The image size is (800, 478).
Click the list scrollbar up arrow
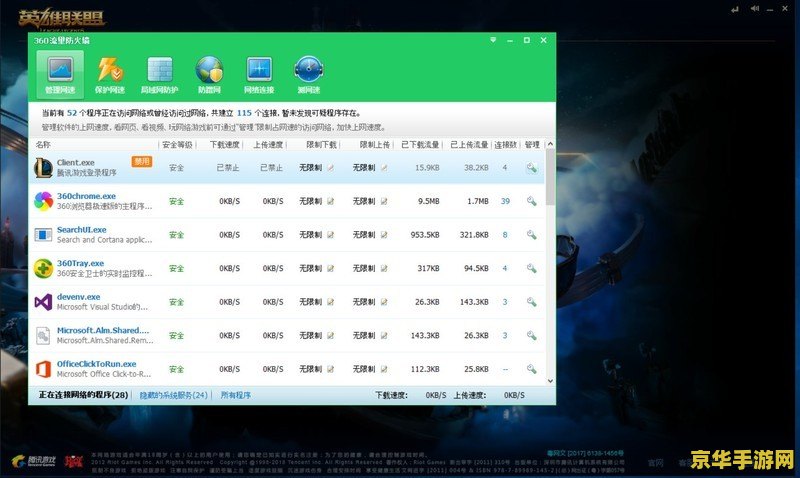click(550, 144)
